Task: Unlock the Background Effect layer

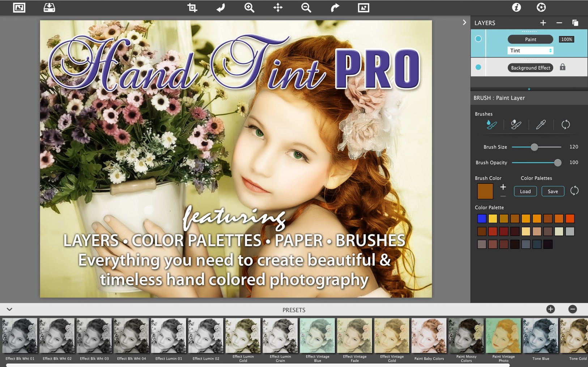Action: pyautogui.click(x=563, y=67)
